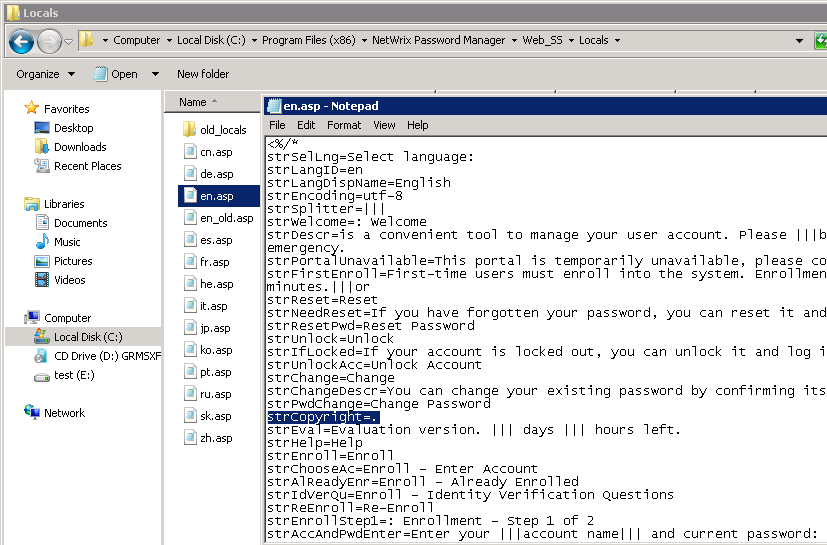Open the Music library icon
827x545 pixels.
(x=42, y=242)
